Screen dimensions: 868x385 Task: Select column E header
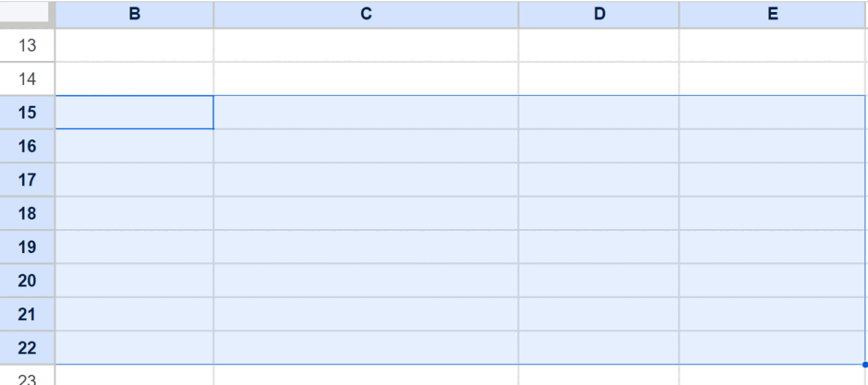pos(773,15)
